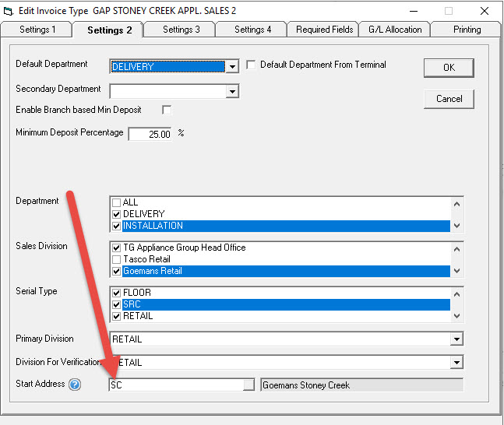Uncheck the DELIVERY department checkbox

[x=116, y=214]
